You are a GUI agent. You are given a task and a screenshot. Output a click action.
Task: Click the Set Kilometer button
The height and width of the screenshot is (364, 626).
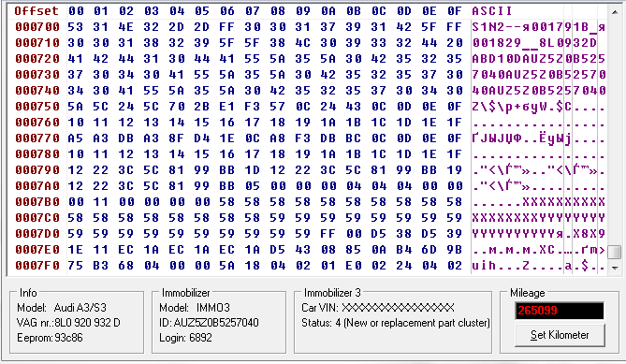pyautogui.click(x=560, y=335)
